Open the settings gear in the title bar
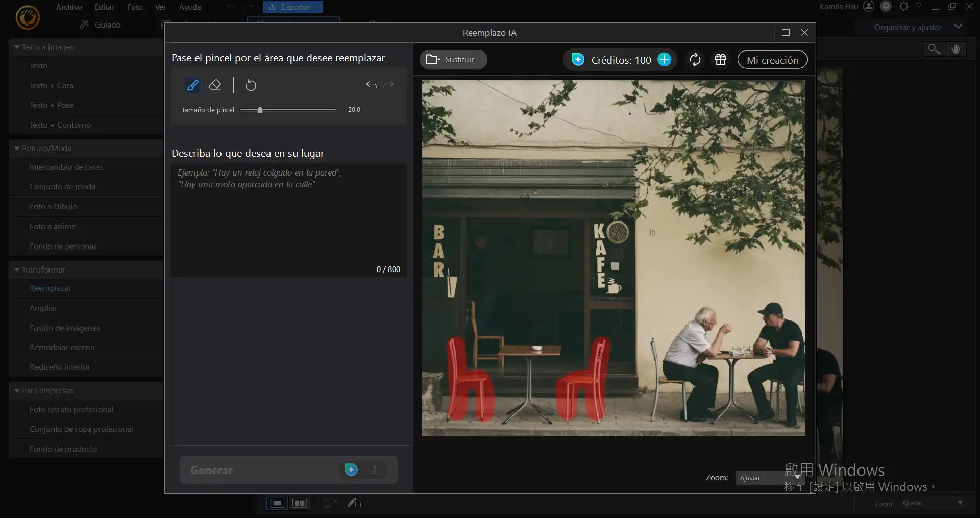The height and width of the screenshot is (518, 980). click(903, 6)
